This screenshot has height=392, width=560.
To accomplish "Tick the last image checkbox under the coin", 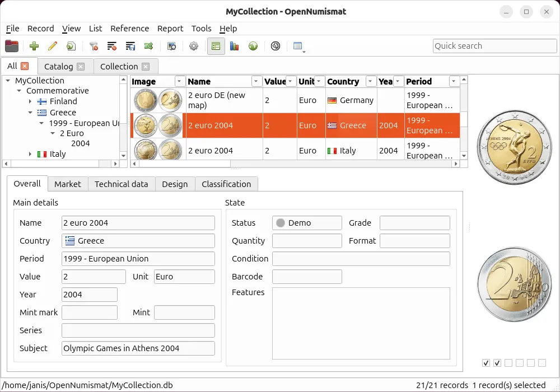I will tap(542, 363).
